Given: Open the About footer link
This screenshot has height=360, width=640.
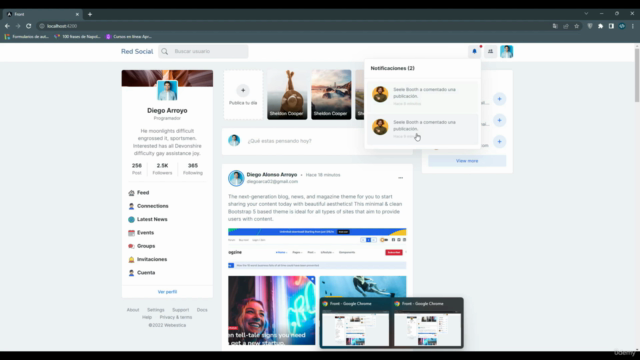Looking at the screenshot, I should click(x=133, y=310).
